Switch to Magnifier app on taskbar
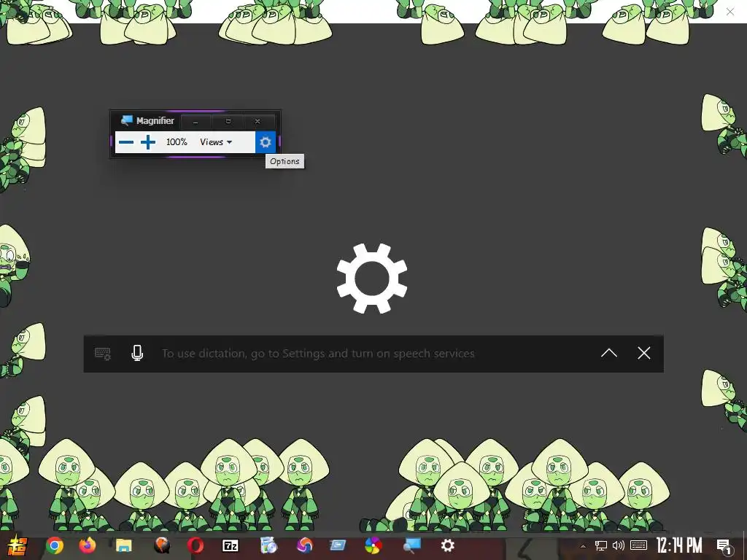Screen dimensions: 747x560 (411, 545)
